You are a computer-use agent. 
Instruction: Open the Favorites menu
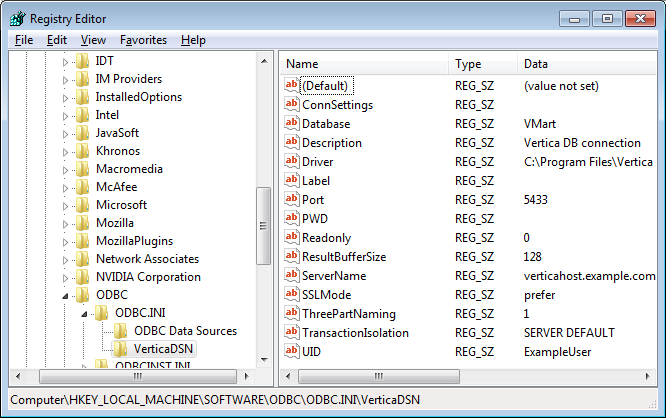point(143,40)
